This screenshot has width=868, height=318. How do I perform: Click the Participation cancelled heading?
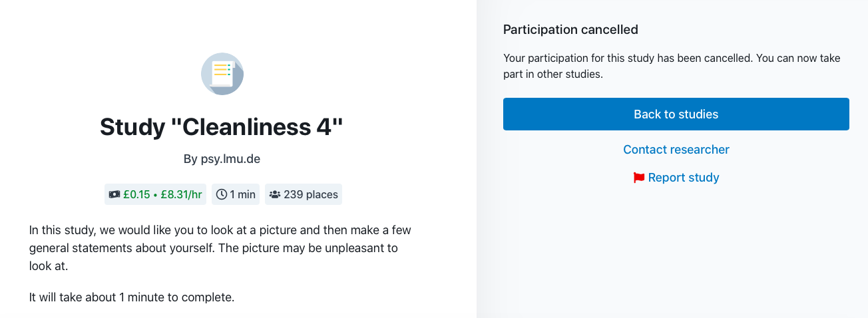tap(570, 29)
